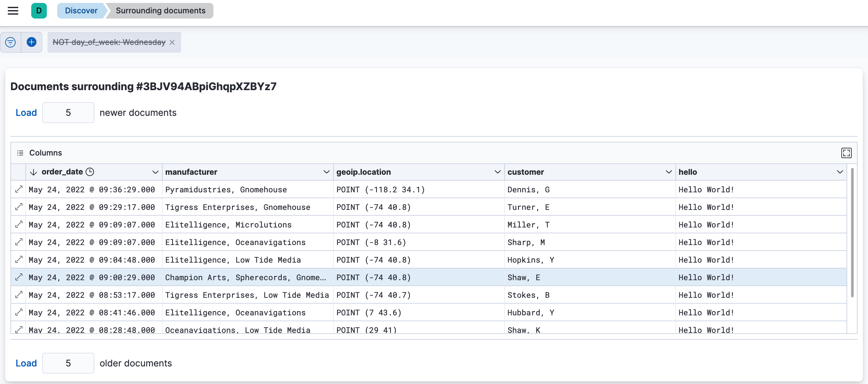This screenshot has width=868, height=384.
Task: Click the older documents count field
Action: click(68, 363)
